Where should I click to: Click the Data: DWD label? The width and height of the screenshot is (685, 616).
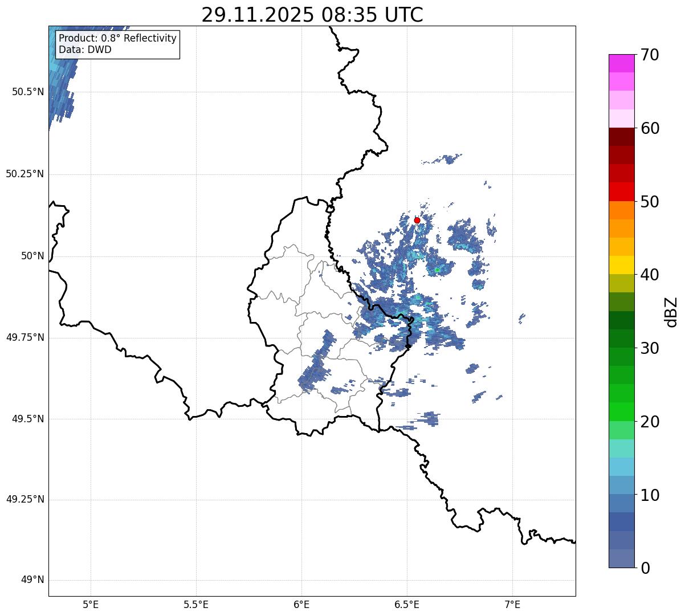click(85, 50)
